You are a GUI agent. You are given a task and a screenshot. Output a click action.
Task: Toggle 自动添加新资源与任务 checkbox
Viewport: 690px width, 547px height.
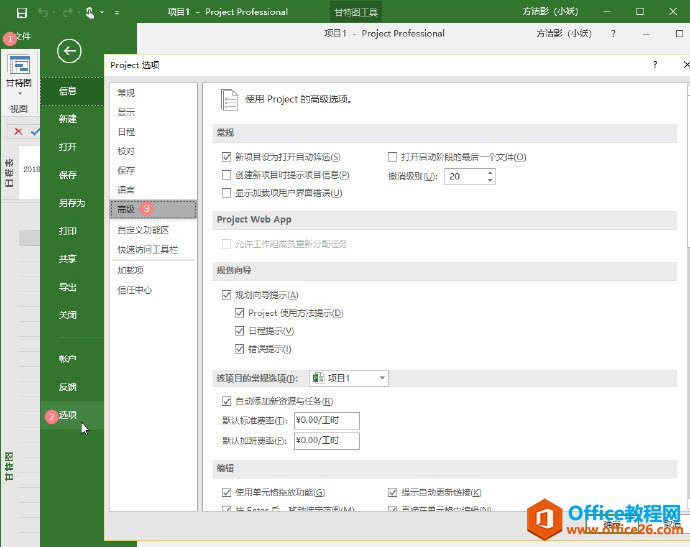pyautogui.click(x=226, y=401)
